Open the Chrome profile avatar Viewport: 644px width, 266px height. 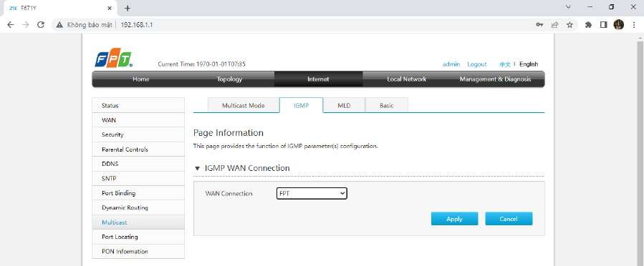(618, 24)
